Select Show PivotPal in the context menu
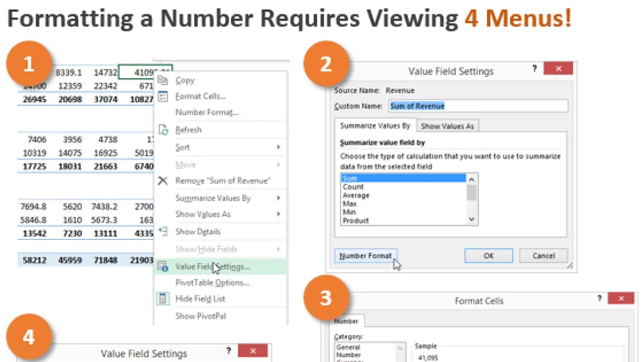644x362 pixels. (x=200, y=316)
